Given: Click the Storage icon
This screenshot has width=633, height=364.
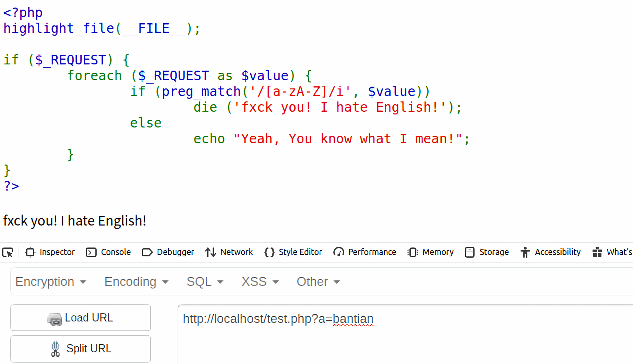Looking at the screenshot, I should pos(470,252).
